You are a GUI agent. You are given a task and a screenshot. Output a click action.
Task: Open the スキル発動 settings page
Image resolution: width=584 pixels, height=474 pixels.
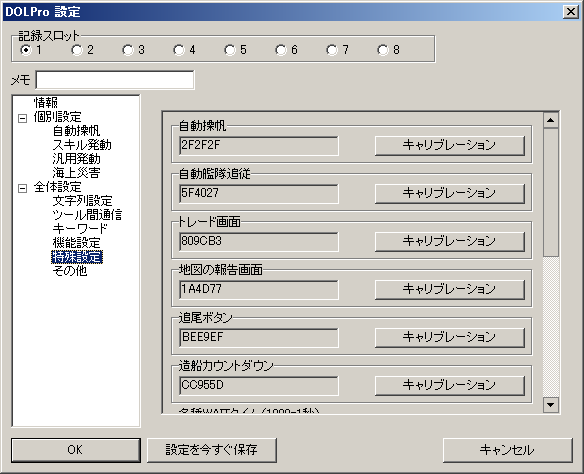click(82, 145)
